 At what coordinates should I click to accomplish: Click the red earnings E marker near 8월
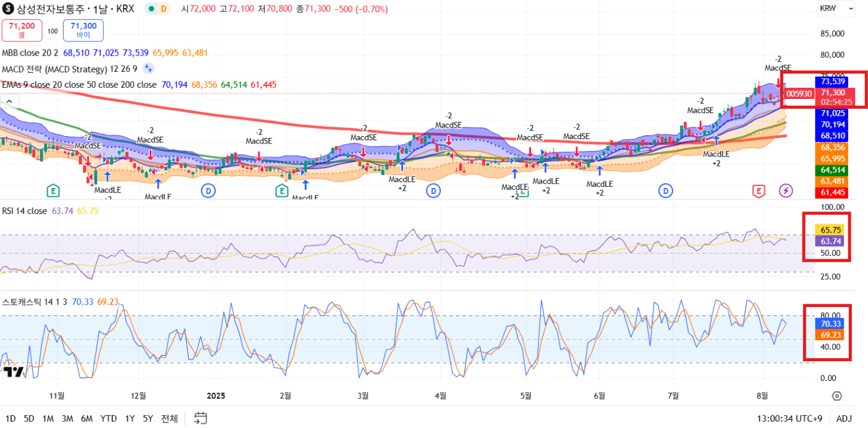tap(759, 190)
